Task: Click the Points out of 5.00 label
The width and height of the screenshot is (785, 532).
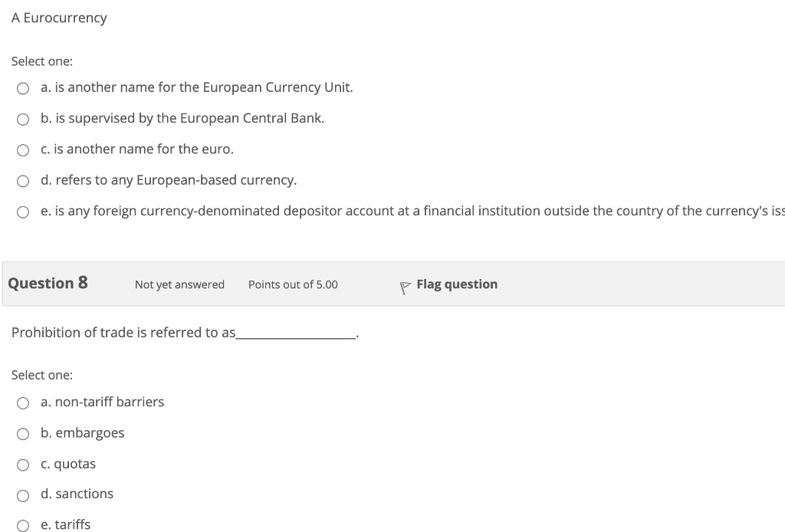Action: click(x=293, y=284)
